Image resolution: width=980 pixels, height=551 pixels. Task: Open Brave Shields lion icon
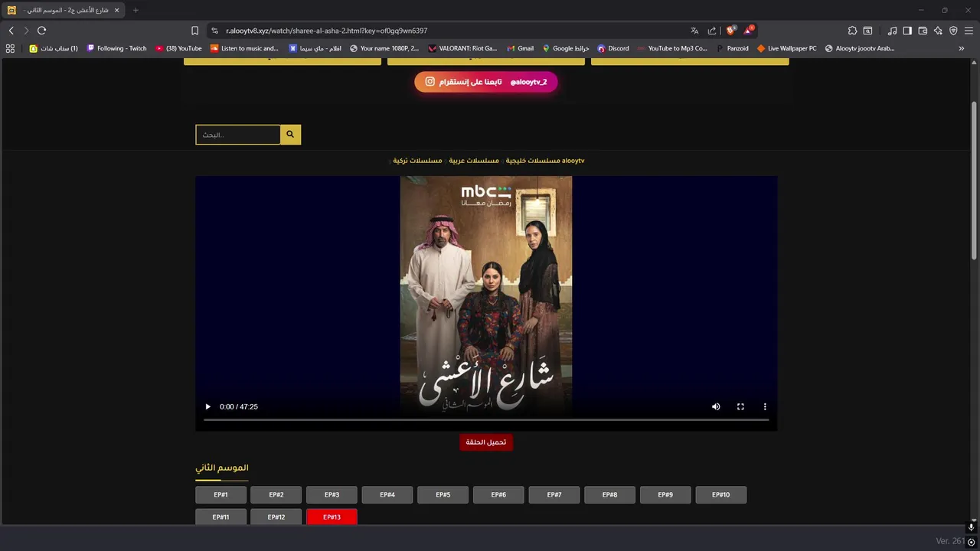(730, 31)
